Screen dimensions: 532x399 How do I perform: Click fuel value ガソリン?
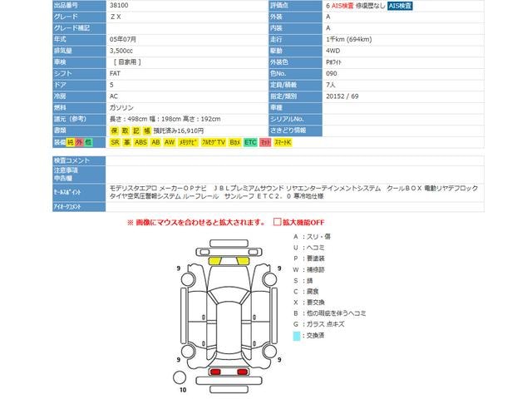coord(121,108)
